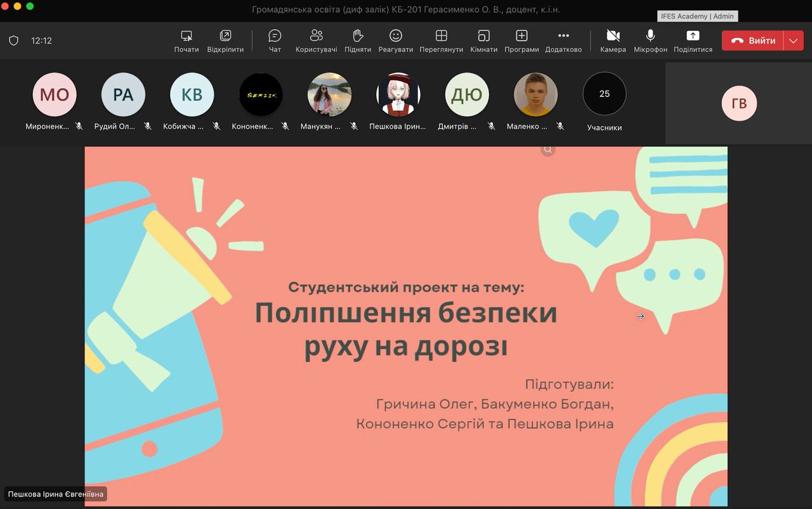812x509 pixels.
Task: Open Переглянути view options
Action: point(441,41)
